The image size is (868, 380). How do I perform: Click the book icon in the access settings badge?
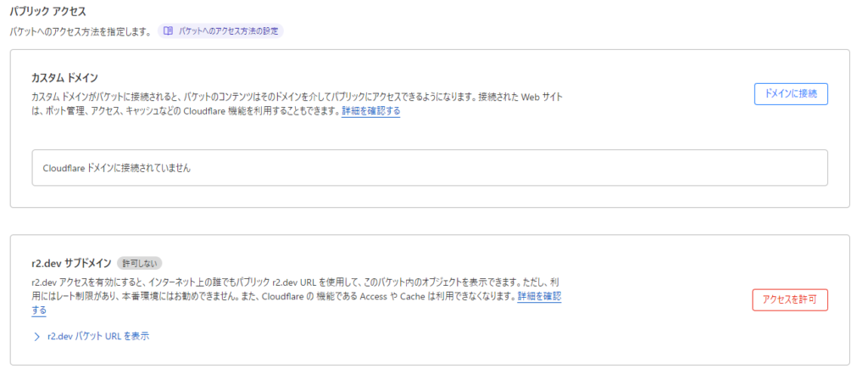[x=169, y=31]
